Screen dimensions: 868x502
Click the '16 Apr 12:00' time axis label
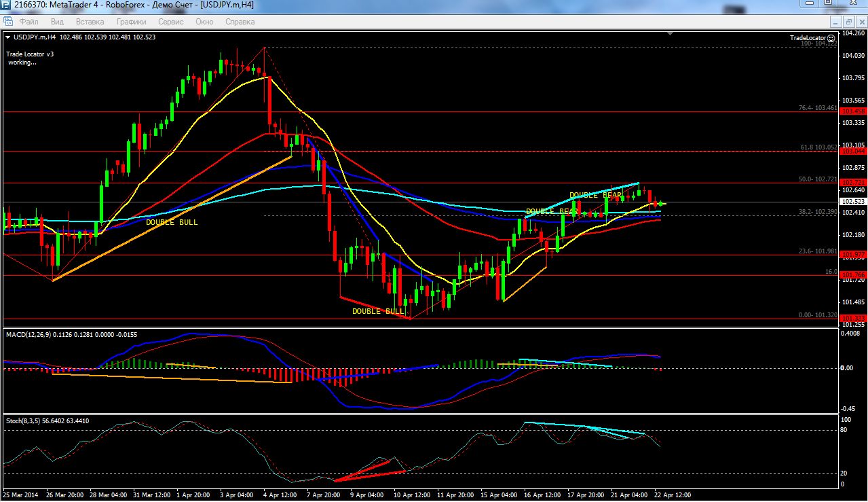542,495
